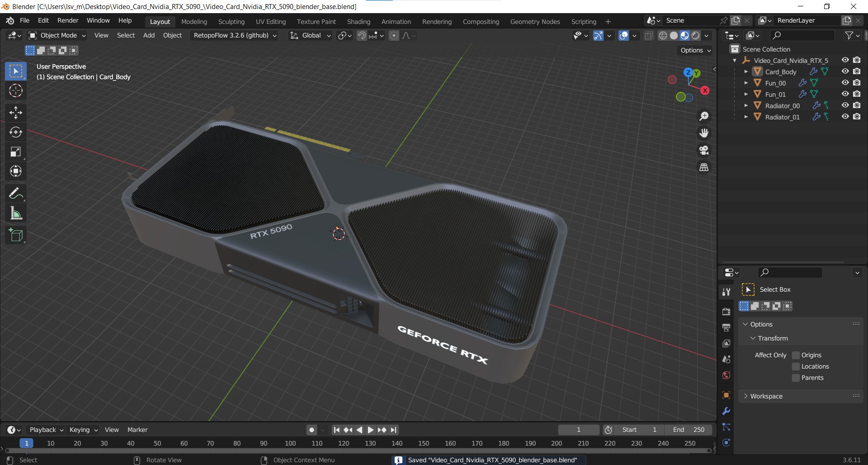868x465 pixels.
Task: Open the Scene properties tab
Action: 726,359
